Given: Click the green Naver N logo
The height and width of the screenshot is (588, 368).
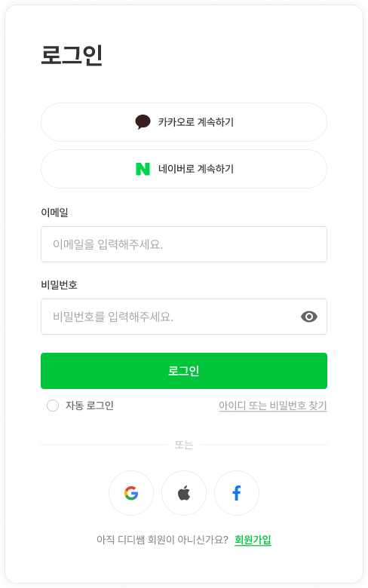Looking at the screenshot, I should [x=143, y=169].
